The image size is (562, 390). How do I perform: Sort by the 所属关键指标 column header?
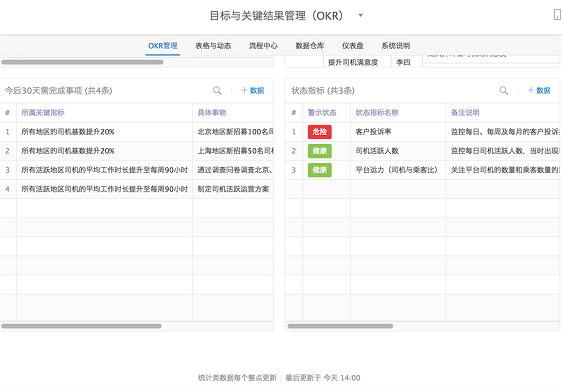[43, 113]
